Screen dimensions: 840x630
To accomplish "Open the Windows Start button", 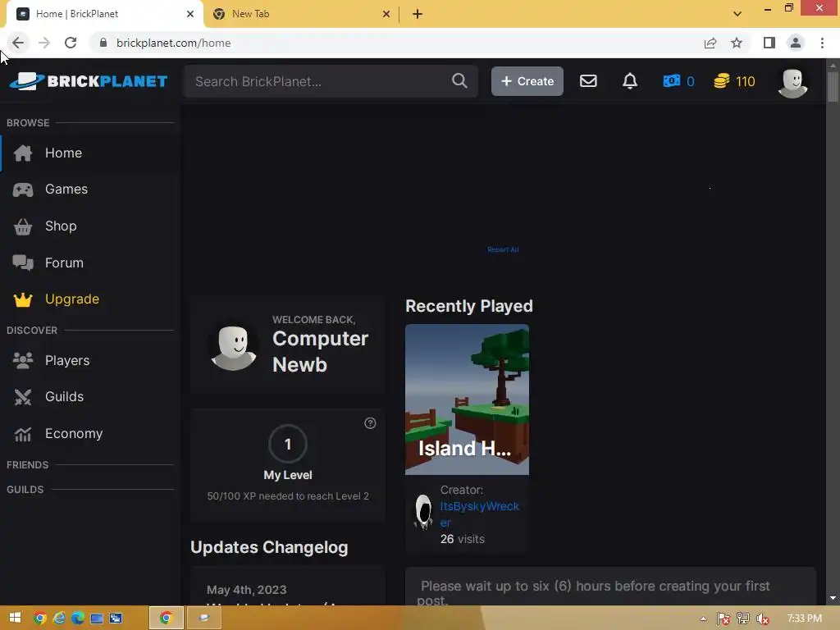I will tap(15, 618).
